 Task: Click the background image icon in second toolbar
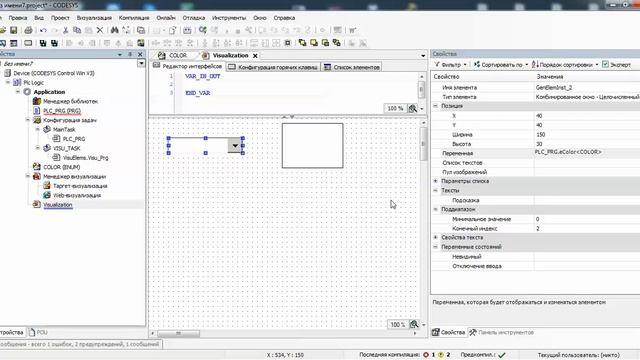click(141, 43)
